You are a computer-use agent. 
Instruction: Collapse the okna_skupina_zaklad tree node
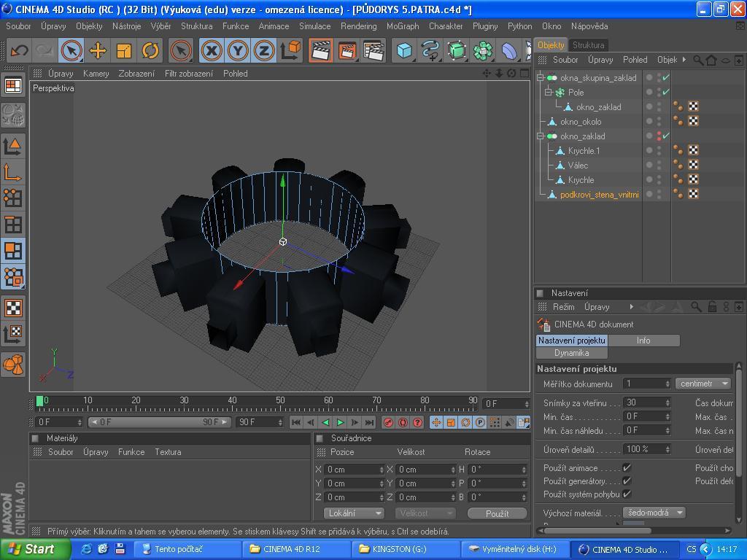(x=541, y=77)
